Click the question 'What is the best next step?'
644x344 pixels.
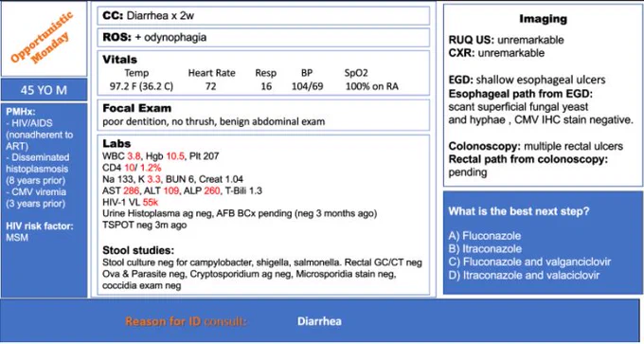point(519,211)
